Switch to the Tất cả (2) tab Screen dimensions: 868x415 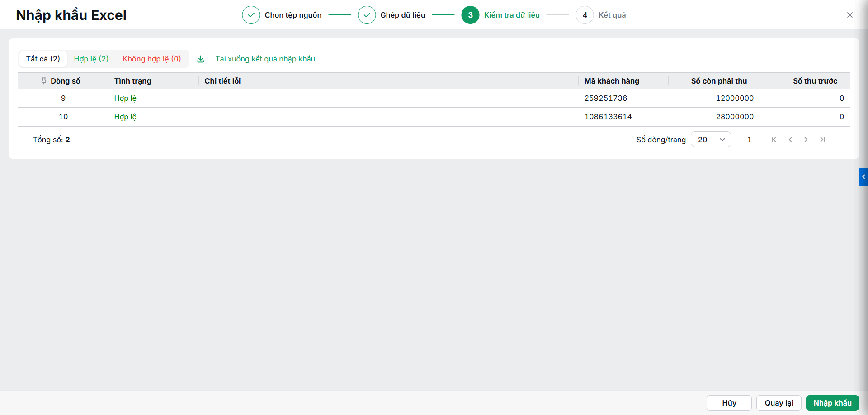[x=43, y=59]
